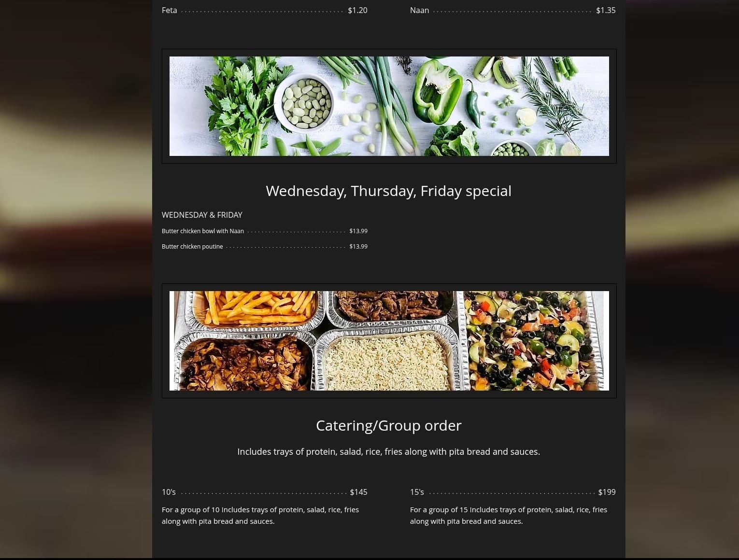739x560 pixels.
Task: Click the Naan price $1.35
Action: 606,10
